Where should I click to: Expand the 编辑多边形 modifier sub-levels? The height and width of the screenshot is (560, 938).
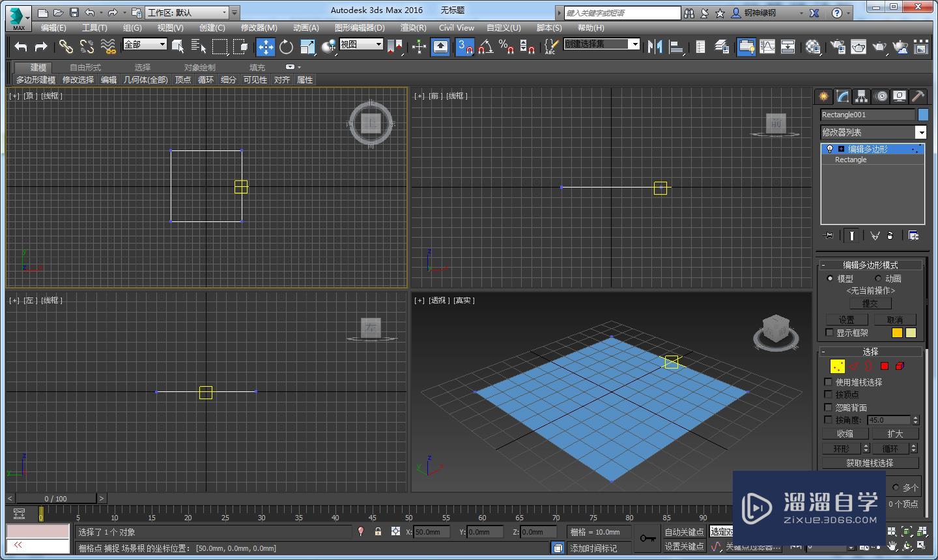(841, 149)
